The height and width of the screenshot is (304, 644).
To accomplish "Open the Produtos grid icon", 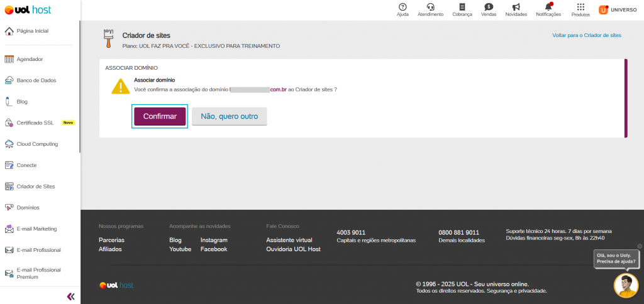I will tap(580, 7).
